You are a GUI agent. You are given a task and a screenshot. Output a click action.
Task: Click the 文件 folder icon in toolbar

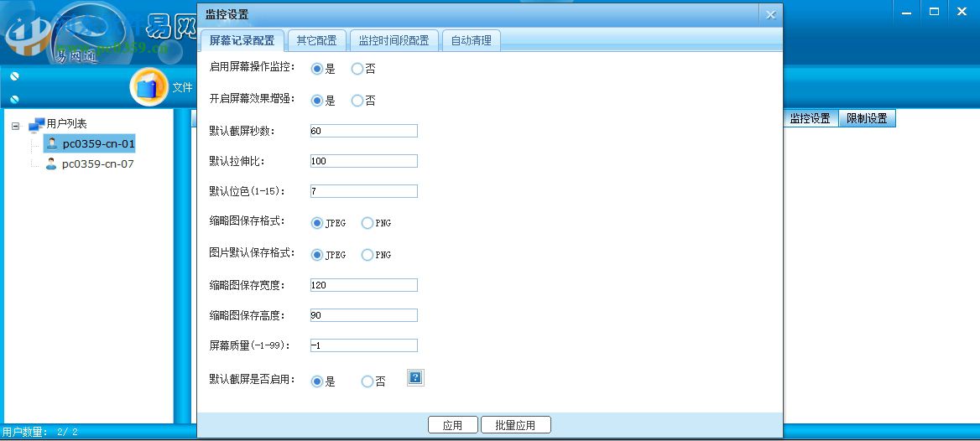(149, 87)
